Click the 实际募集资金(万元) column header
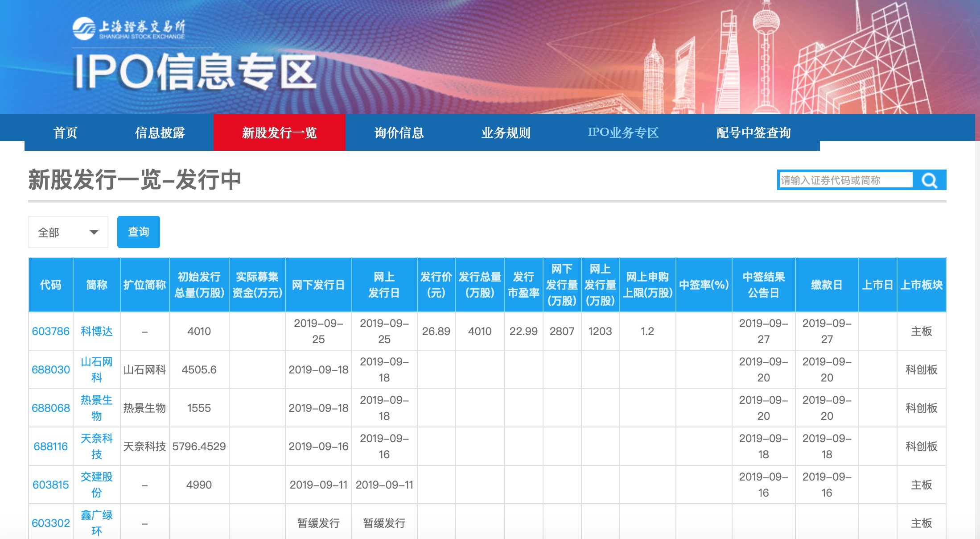Screen dimensions: 980x539 [257, 285]
